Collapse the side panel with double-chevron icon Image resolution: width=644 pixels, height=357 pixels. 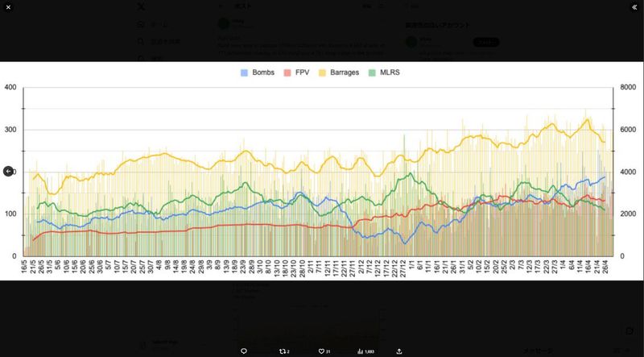tap(634, 6)
